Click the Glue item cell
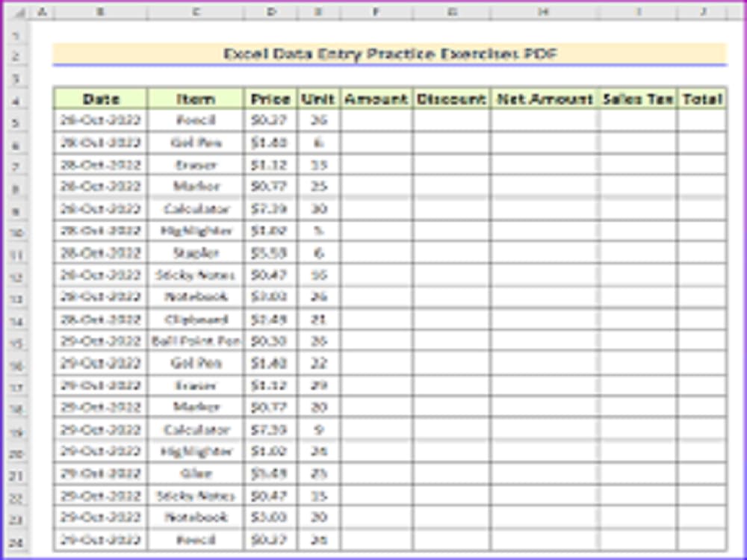 click(196, 474)
